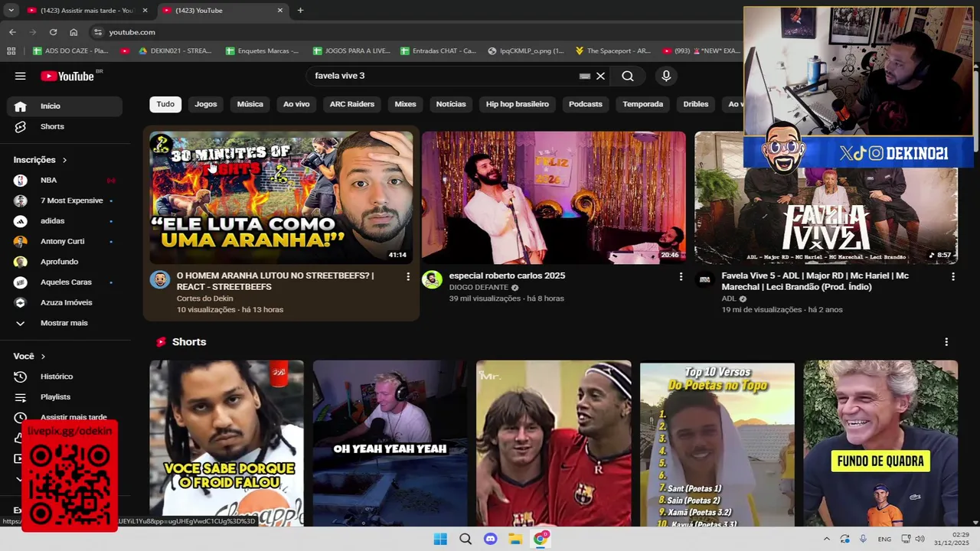Open Shorts in the sidebar

coord(64,126)
